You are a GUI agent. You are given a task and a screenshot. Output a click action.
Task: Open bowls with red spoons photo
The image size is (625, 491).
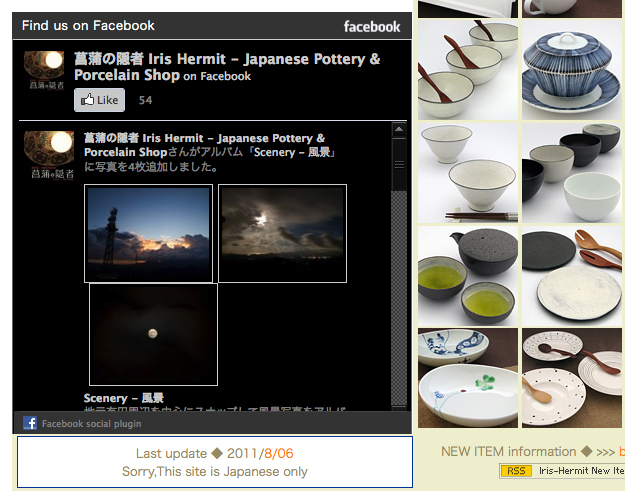(468, 70)
